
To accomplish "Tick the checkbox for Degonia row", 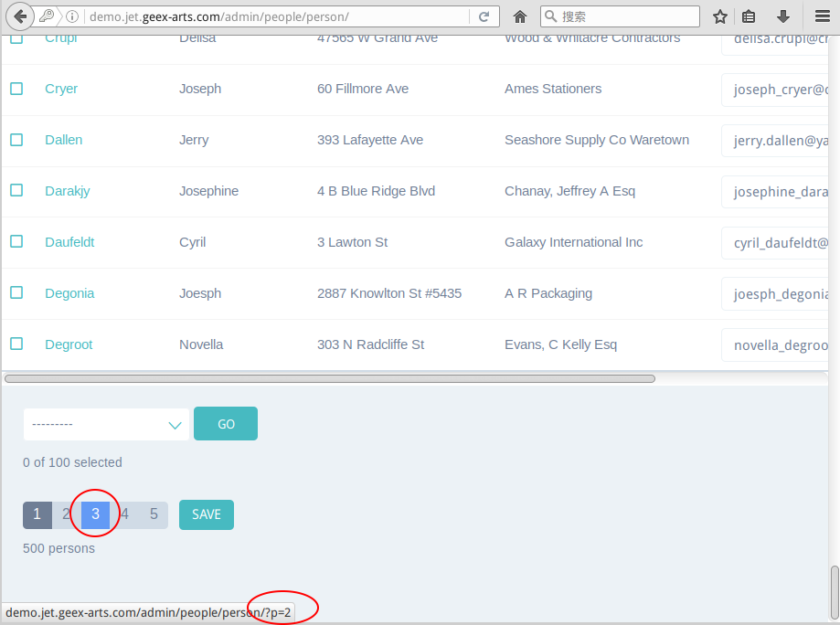I will point(16,292).
